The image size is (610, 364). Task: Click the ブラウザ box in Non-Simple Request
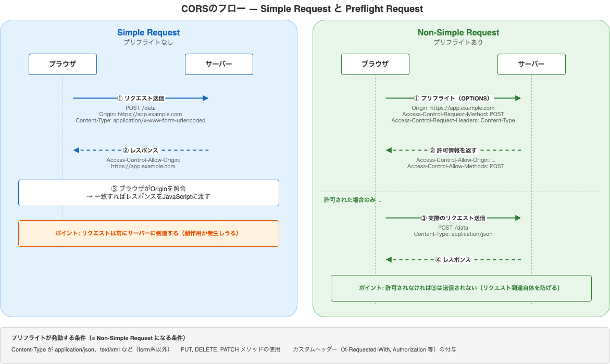tap(375, 64)
